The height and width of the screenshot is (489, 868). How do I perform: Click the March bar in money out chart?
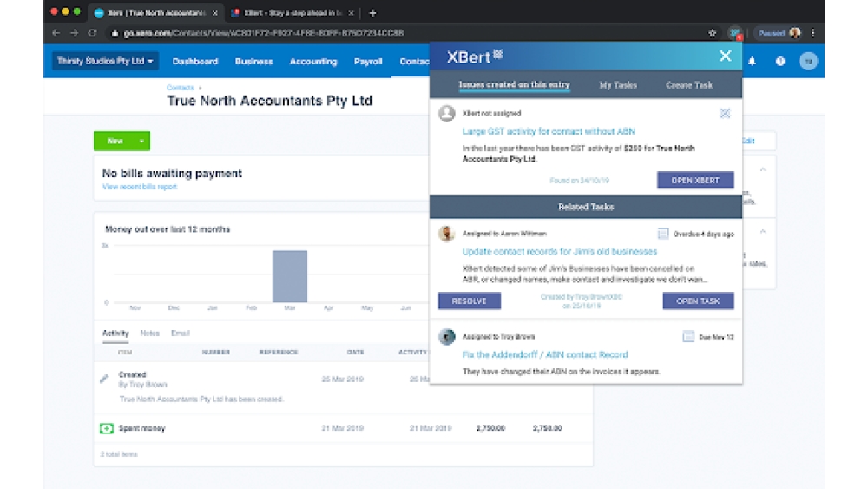point(290,276)
